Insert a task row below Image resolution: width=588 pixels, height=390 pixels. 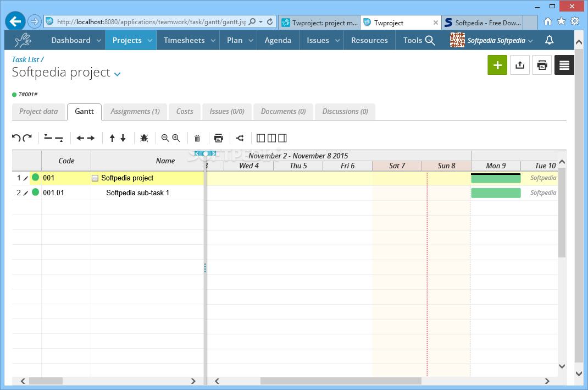(x=59, y=139)
